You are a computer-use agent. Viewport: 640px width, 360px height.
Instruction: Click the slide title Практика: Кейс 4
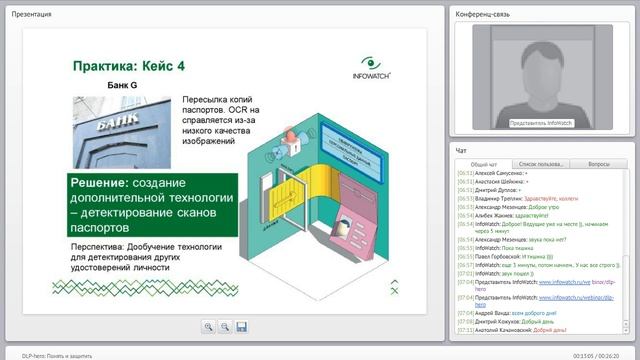tap(129, 66)
